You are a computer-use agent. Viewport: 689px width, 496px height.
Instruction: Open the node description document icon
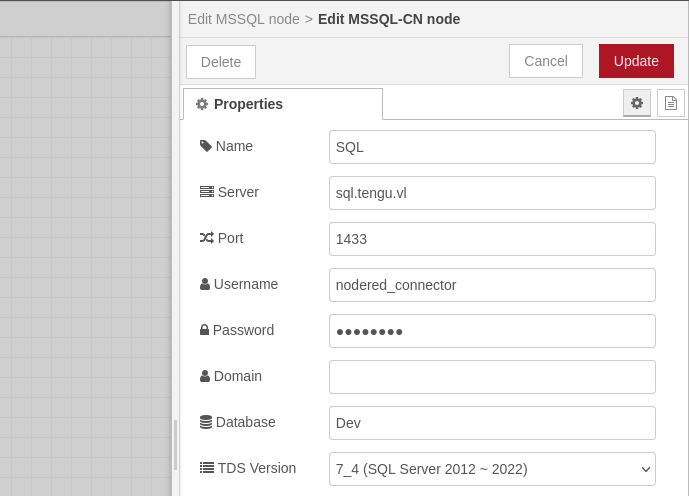coord(671,103)
